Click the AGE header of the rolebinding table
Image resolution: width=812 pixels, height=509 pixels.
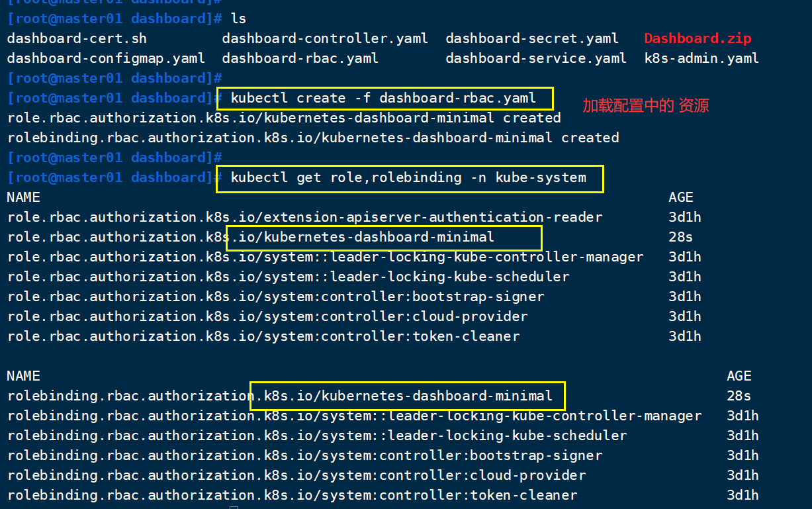tap(739, 376)
